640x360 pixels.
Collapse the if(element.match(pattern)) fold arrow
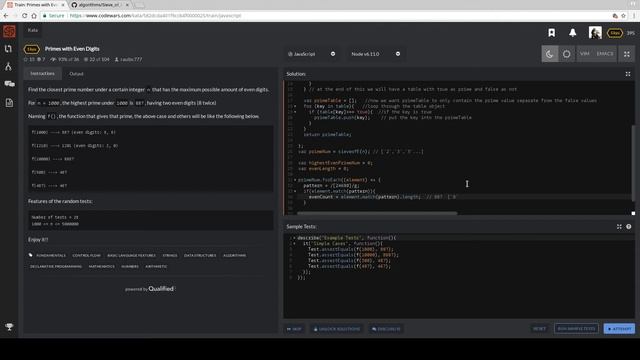tap(295, 191)
